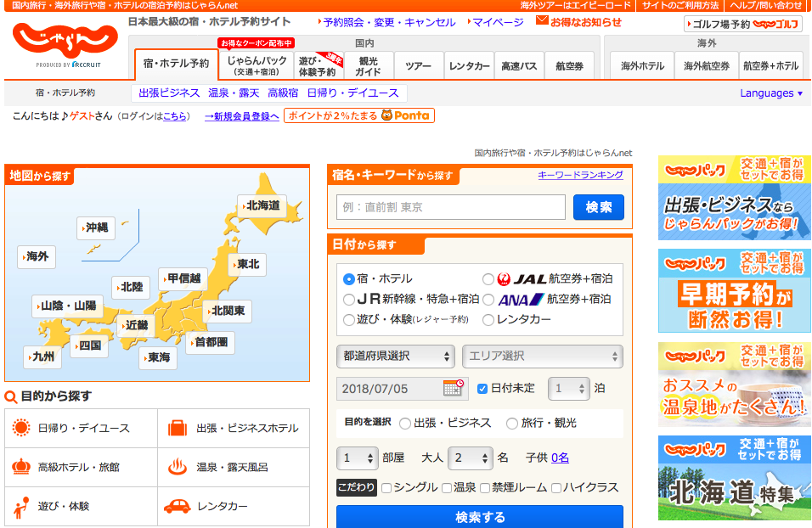Select 首都圏 region on the map
Viewport: 812px width, 528px height.
coord(211,342)
